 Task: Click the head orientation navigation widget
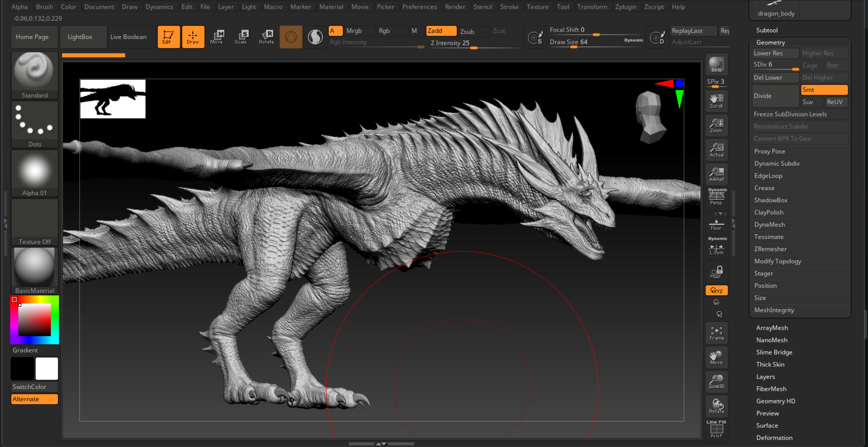pyautogui.click(x=651, y=117)
